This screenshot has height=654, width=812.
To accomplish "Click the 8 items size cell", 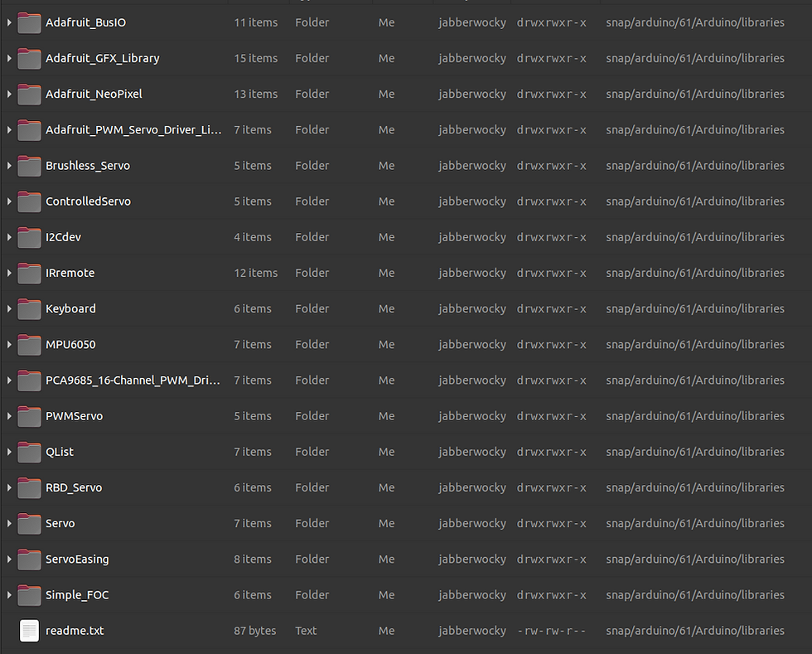I will point(253,560).
